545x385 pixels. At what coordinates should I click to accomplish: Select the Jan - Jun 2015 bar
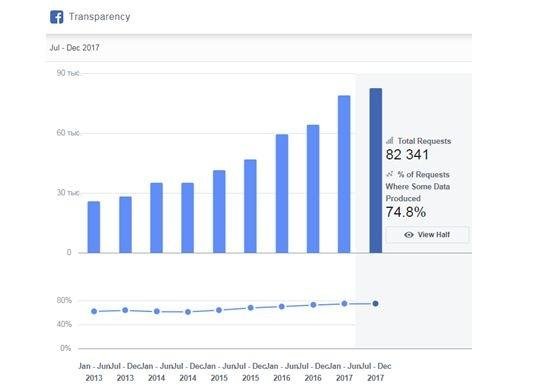[x=219, y=211]
